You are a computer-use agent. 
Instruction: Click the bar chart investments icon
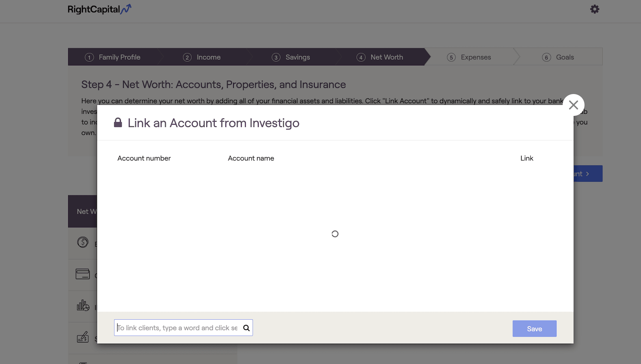point(83,305)
